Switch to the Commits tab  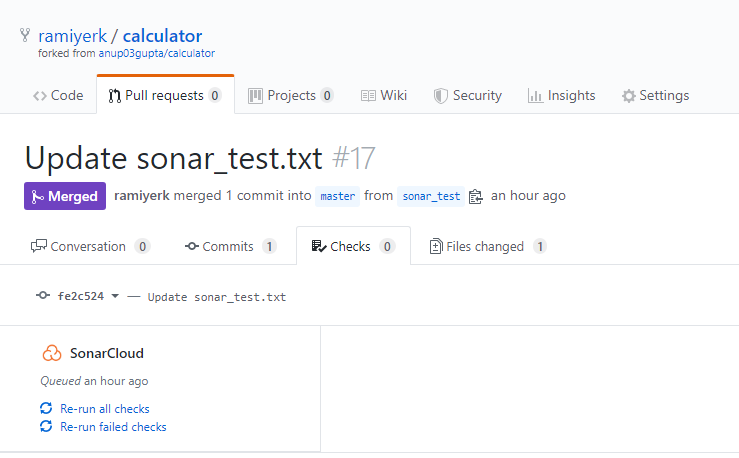pos(231,246)
